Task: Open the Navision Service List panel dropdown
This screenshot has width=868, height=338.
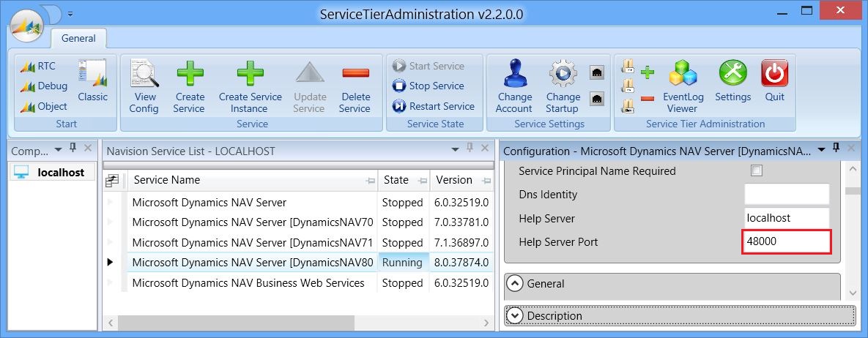Action: point(455,149)
